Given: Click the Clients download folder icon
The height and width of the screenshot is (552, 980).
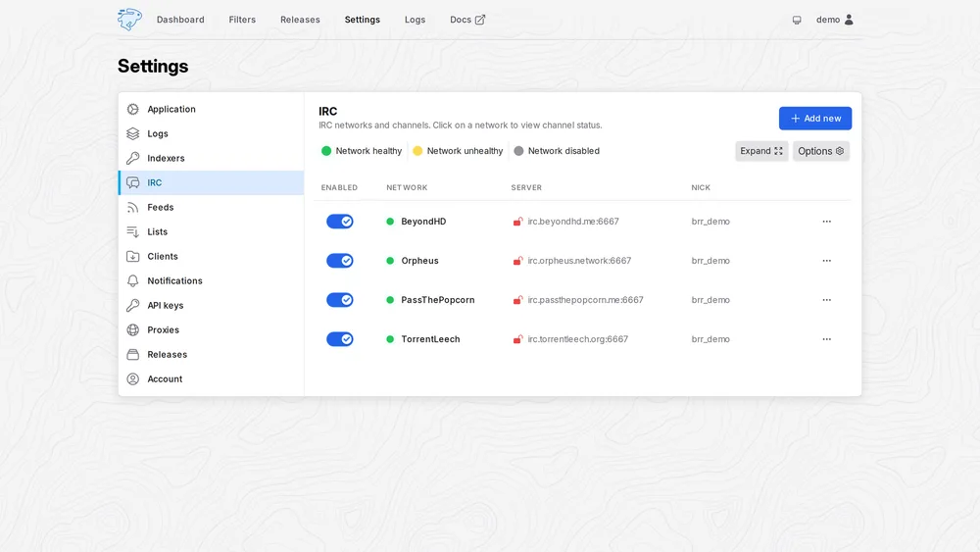Looking at the screenshot, I should tap(132, 256).
